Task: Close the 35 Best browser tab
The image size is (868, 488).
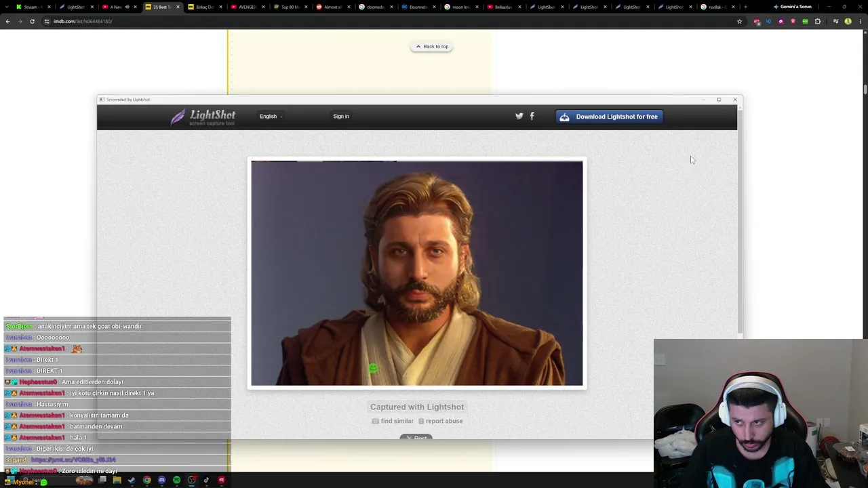Action: [x=178, y=7]
